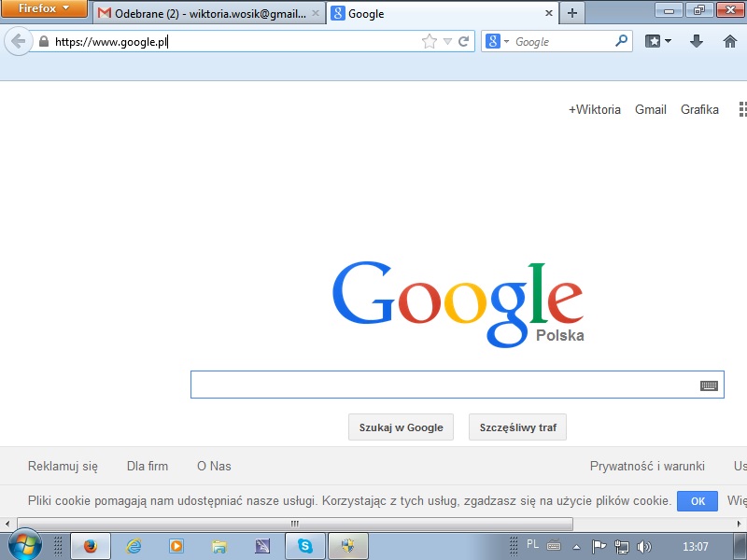Minimize the Firefox window

click(669, 9)
